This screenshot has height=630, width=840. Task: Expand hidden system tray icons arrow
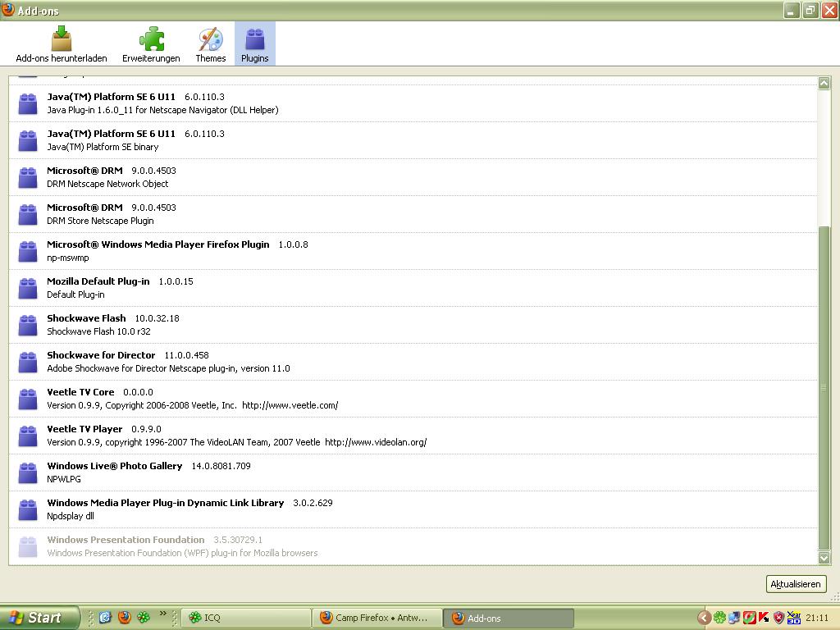click(705, 619)
